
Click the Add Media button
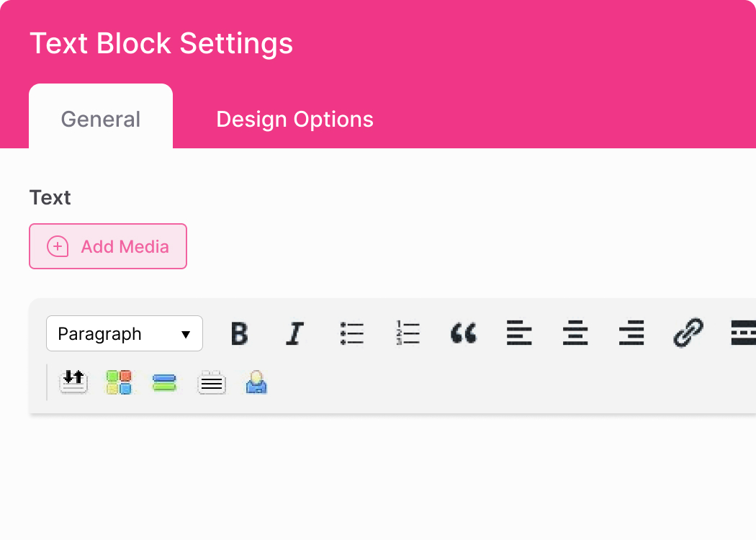pyautogui.click(x=107, y=246)
